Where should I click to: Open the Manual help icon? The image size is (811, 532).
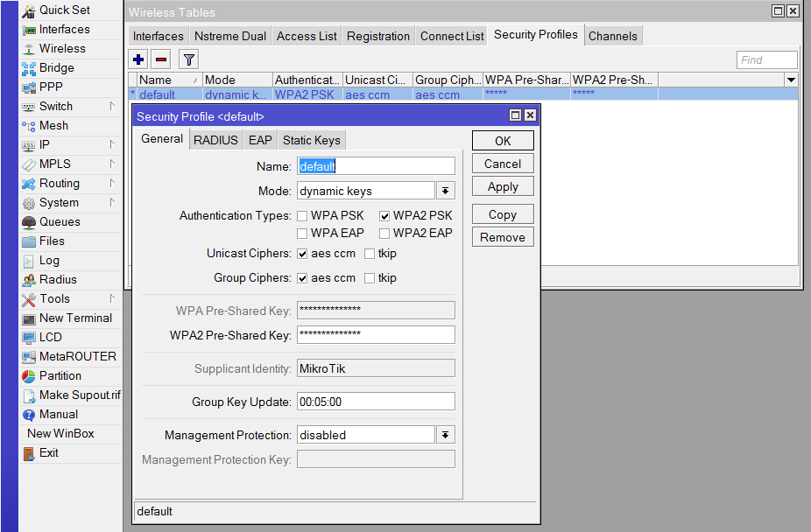coord(29,415)
